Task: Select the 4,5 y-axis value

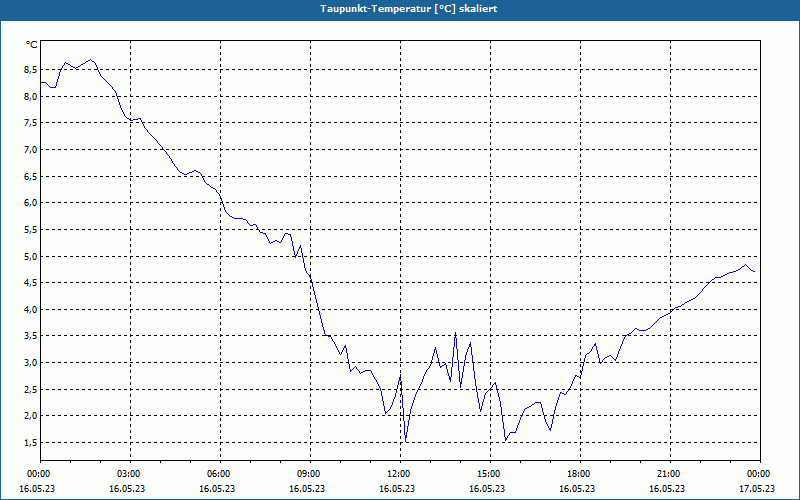Action: click(x=31, y=283)
